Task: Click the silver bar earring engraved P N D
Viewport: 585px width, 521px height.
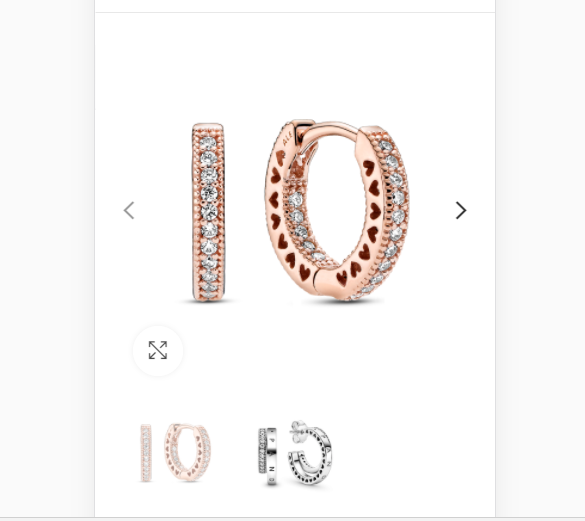Action: pos(268,456)
